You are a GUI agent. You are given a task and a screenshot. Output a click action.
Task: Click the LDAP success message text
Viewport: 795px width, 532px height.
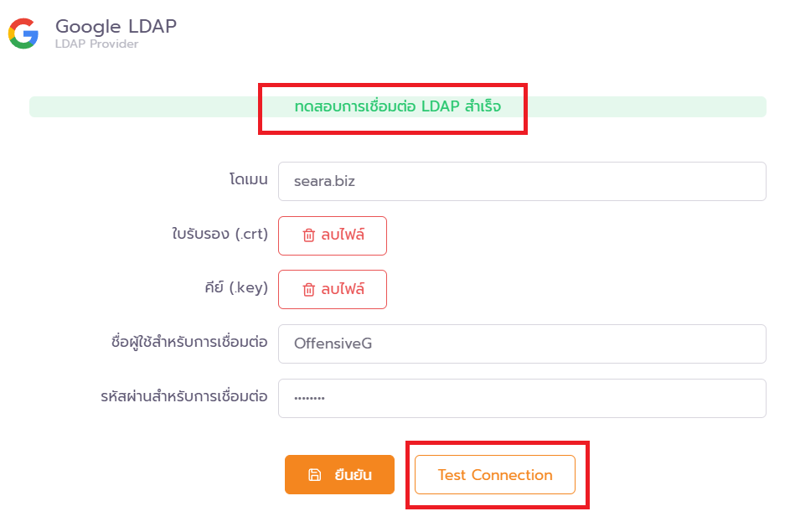click(x=398, y=107)
